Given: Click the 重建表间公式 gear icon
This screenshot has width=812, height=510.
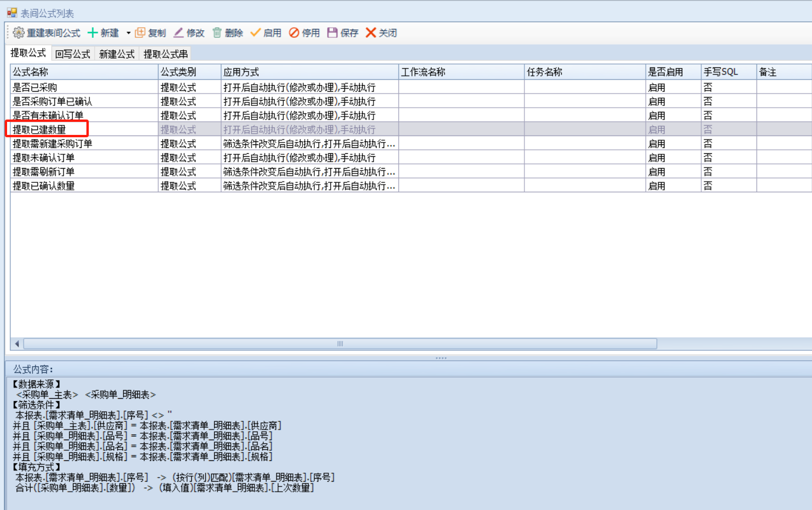Looking at the screenshot, I should pyautogui.click(x=18, y=33).
